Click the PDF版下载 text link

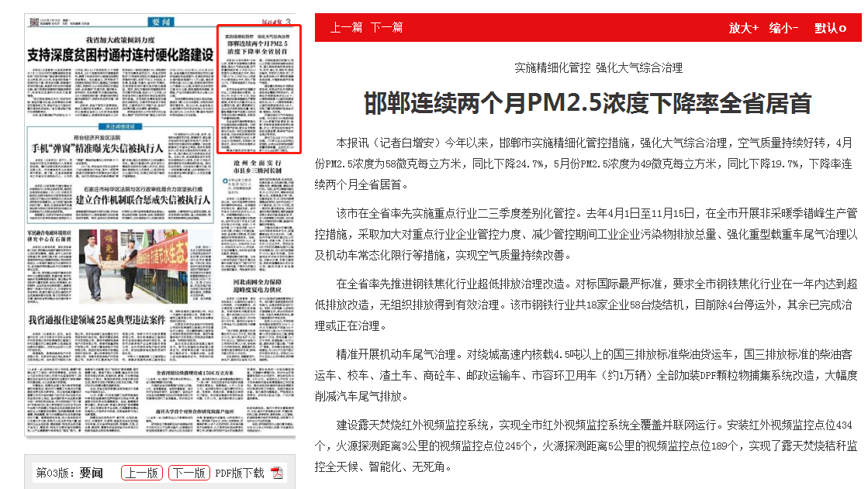point(239,473)
